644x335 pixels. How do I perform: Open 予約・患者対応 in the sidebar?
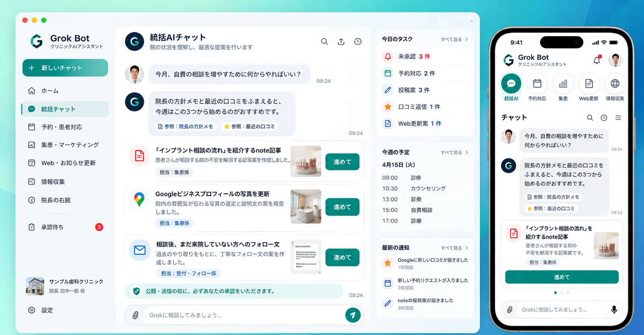65,127
